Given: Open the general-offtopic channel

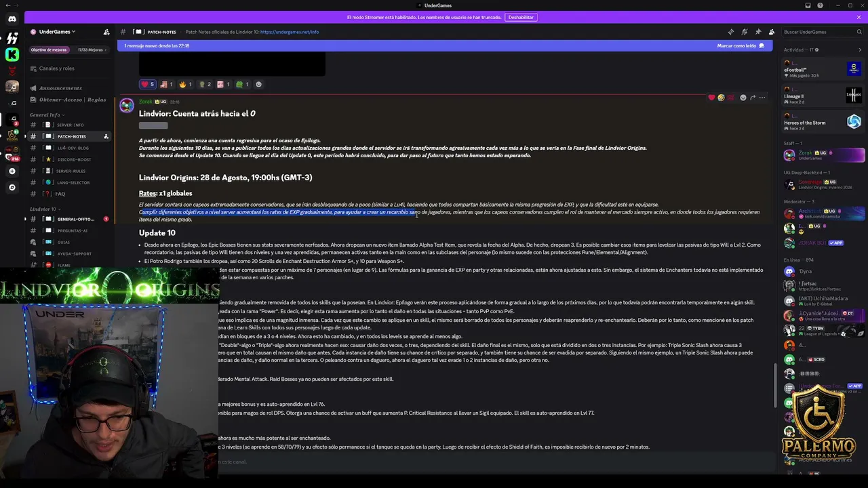Looking at the screenshot, I should pyautogui.click(x=69, y=219).
